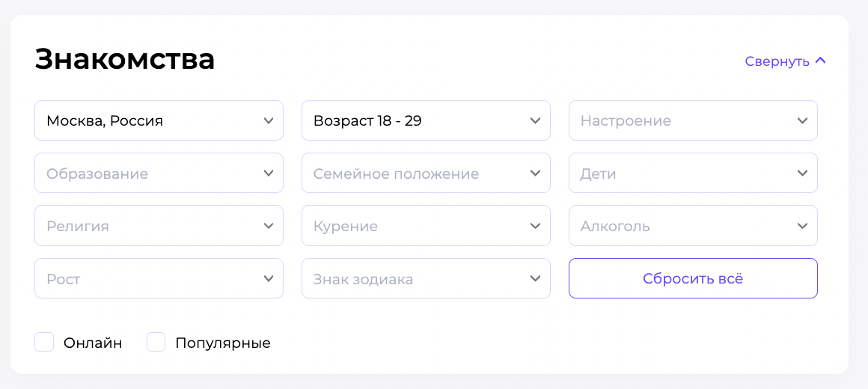Enable the Онлайн checkbox
868x389 pixels.
click(44, 343)
